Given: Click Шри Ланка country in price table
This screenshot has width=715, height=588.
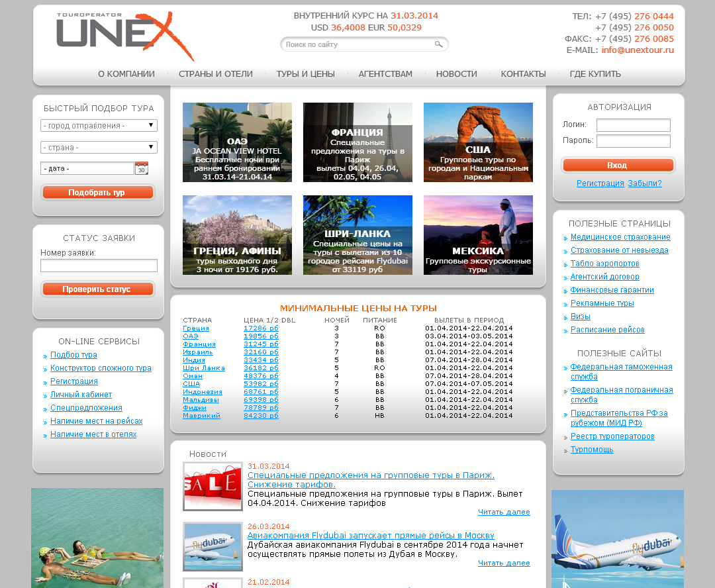Looking at the screenshot, I should pyautogui.click(x=204, y=367).
